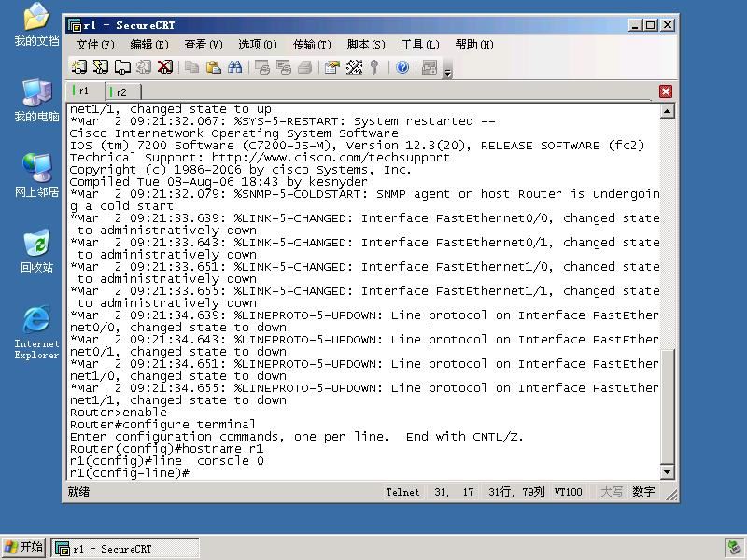747x560 pixels.
Task: Click the 'Router#configure terminal' line
Action: pos(162,425)
